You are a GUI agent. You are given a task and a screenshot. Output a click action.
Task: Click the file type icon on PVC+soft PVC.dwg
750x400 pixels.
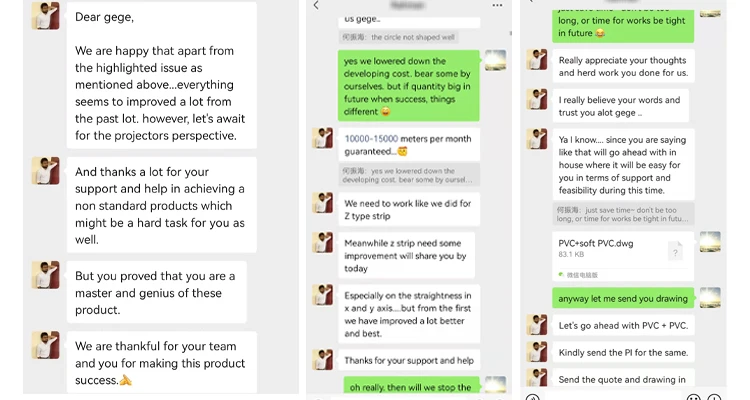675,252
